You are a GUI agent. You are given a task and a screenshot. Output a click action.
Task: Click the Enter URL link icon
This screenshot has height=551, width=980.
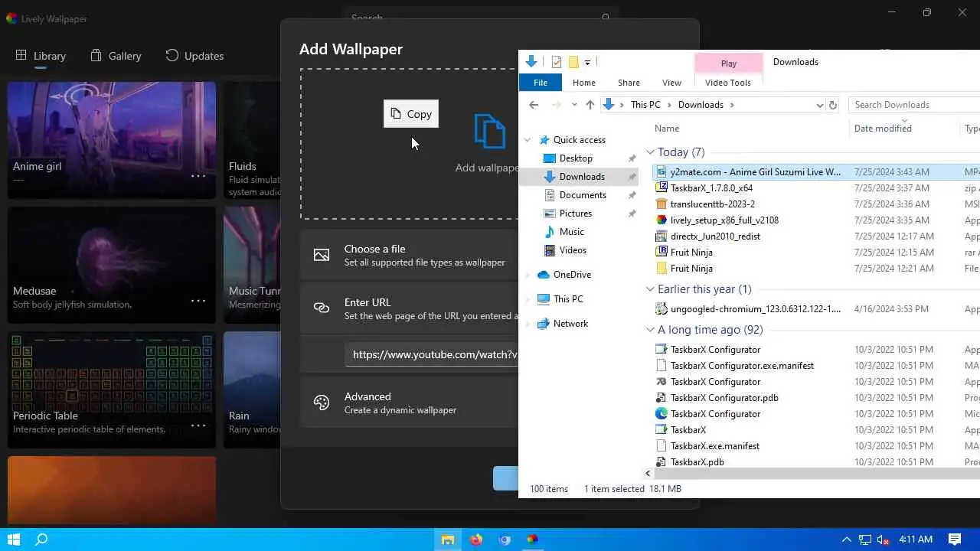(x=322, y=308)
